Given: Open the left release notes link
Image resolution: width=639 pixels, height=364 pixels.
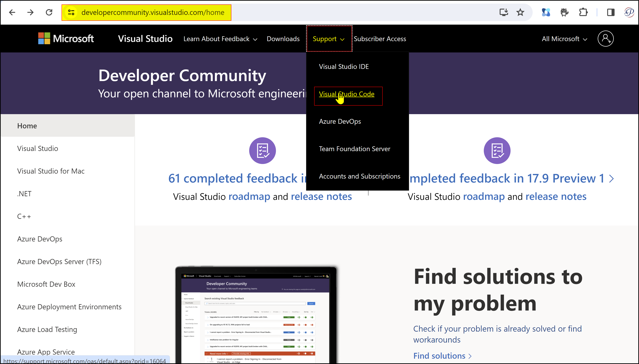Looking at the screenshot, I should [x=321, y=197].
